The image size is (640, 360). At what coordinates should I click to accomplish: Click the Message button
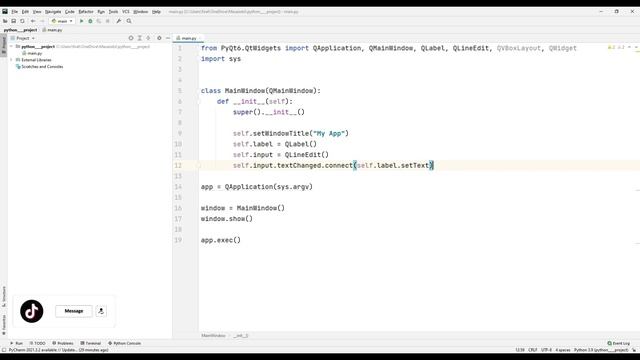click(x=74, y=311)
